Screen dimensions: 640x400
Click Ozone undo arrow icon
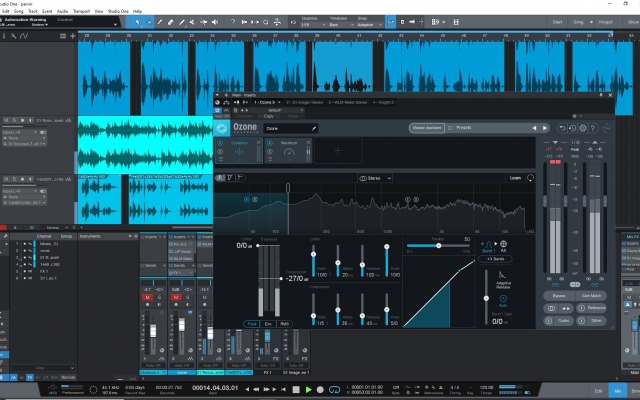[562, 128]
